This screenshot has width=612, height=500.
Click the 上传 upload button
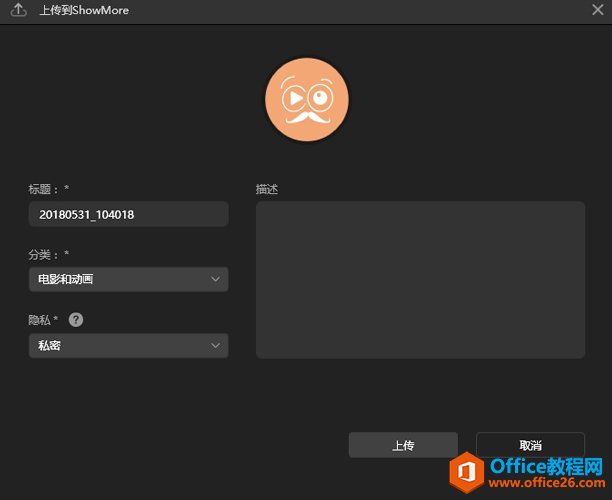pyautogui.click(x=403, y=445)
